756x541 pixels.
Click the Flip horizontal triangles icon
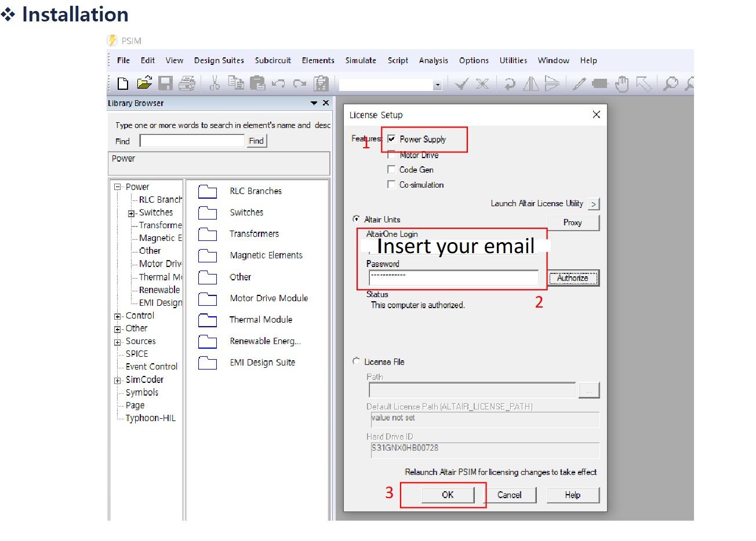click(530, 84)
